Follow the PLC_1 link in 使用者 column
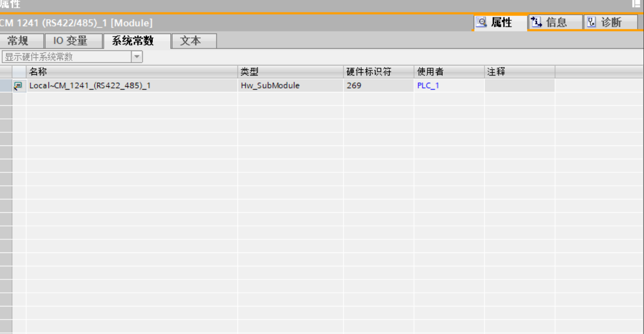Viewport: 644px width, 334px height. tap(427, 86)
